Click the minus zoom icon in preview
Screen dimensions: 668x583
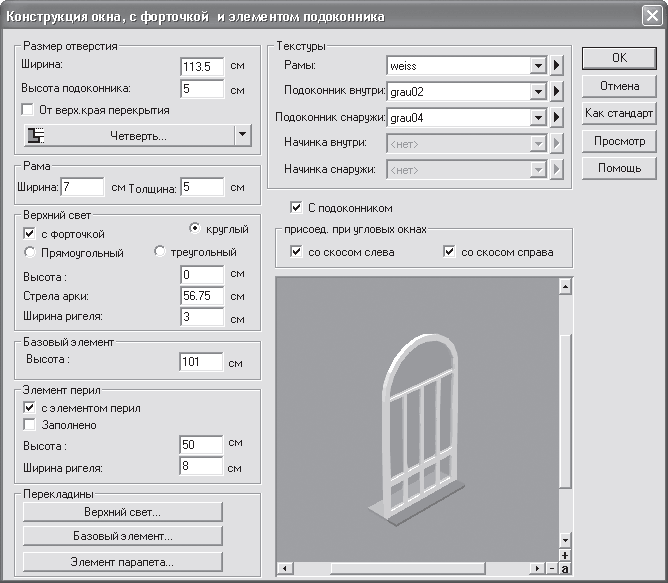click(x=552, y=569)
